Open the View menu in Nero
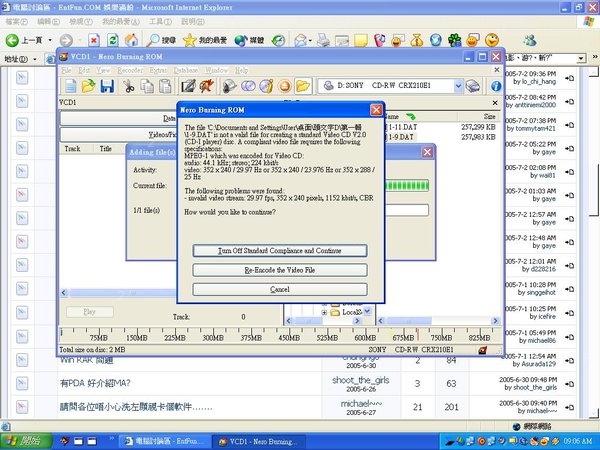Screen dimensions: 600x450 coord(103,70)
